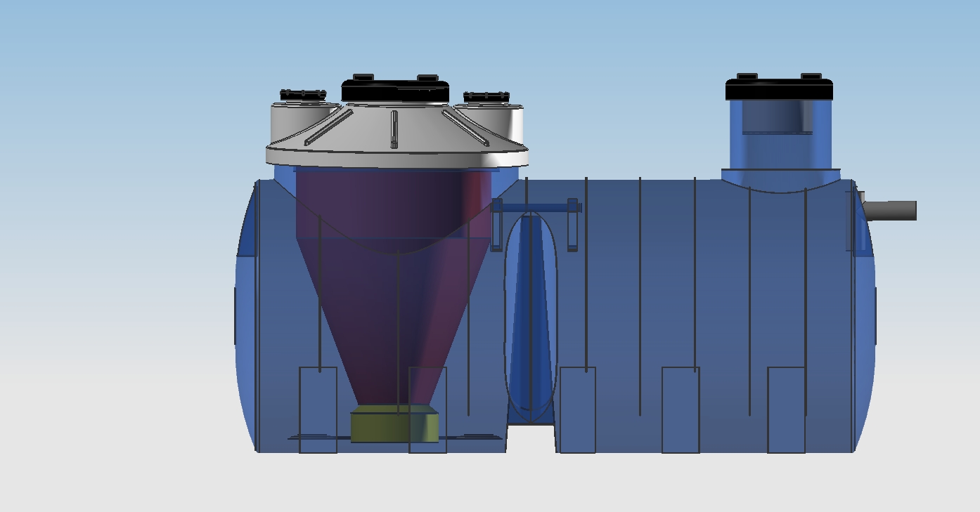The width and height of the screenshot is (980, 512).
Task: Click the bottom notch between tank sections
Action: (x=531, y=439)
